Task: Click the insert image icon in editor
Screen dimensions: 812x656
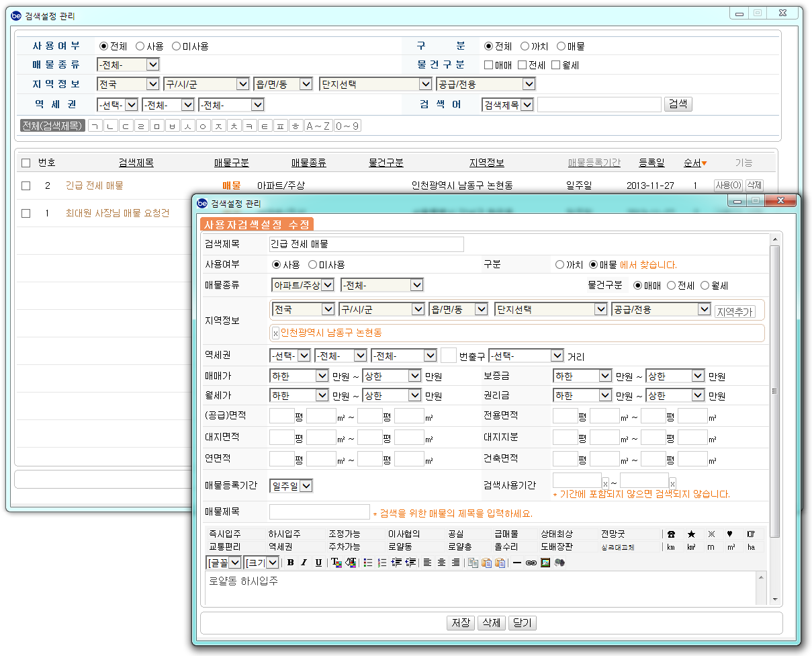Action: [545, 563]
